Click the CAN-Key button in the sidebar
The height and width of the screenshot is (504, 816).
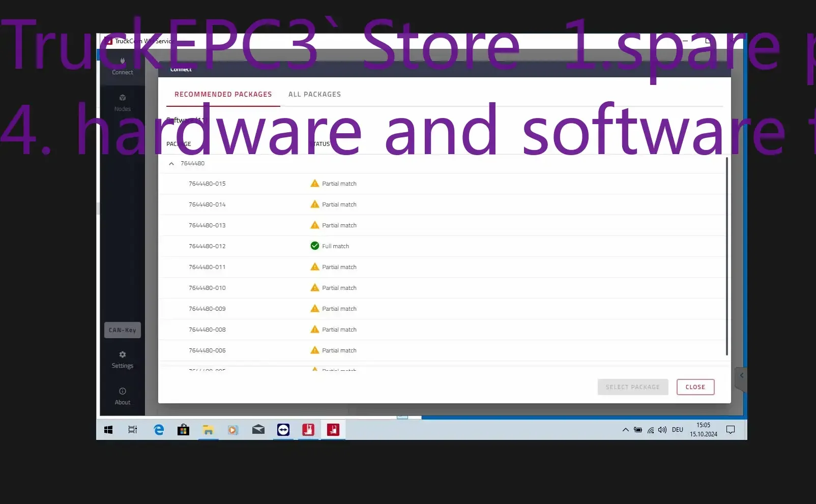point(123,330)
